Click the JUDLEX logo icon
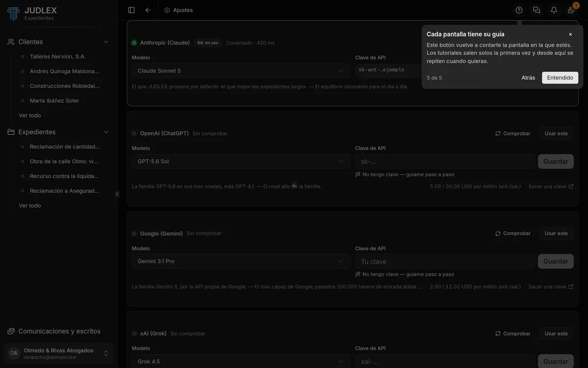 click(x=13, y=13)
